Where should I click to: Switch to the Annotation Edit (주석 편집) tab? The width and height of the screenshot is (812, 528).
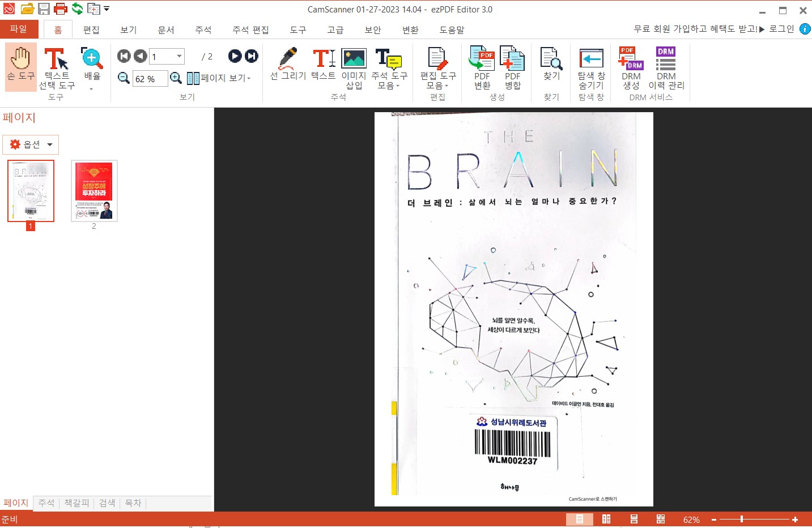point(250,29)
